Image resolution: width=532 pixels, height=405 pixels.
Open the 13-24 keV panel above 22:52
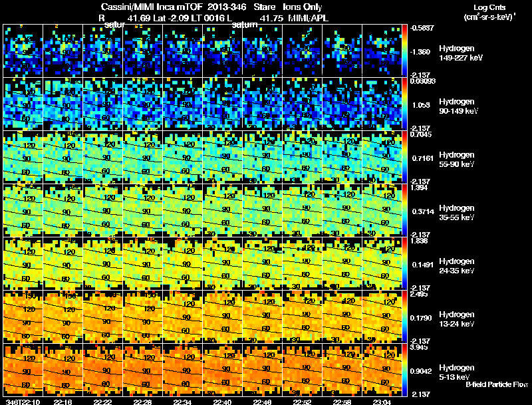[303, 317]
